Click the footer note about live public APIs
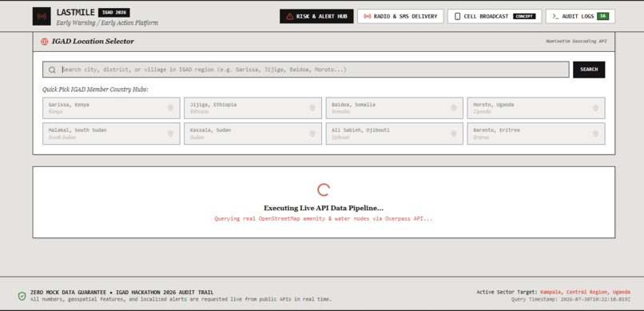 [181, 300]
